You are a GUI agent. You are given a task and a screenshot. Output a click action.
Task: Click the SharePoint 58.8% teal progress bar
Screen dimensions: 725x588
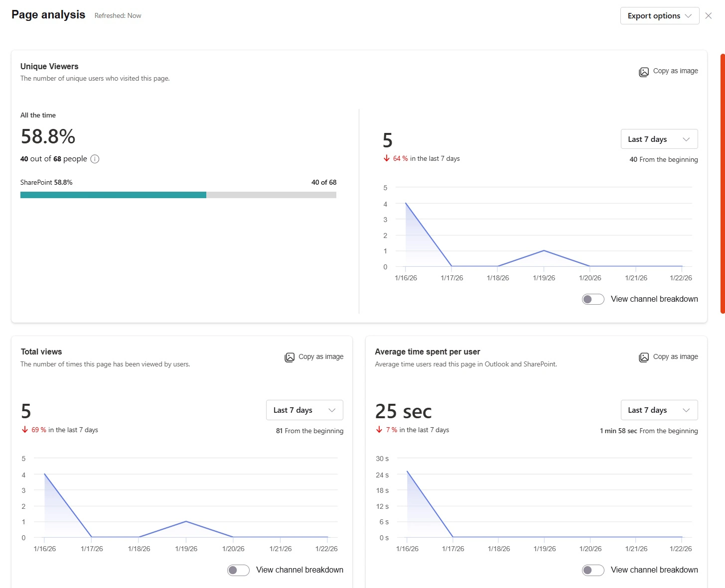pyautogui.click(x=113, y=195)
